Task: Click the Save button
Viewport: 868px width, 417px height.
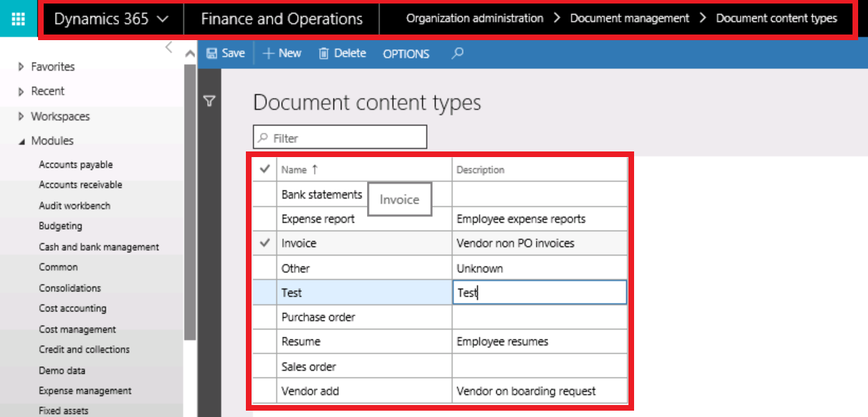Action: pos(225,54)
